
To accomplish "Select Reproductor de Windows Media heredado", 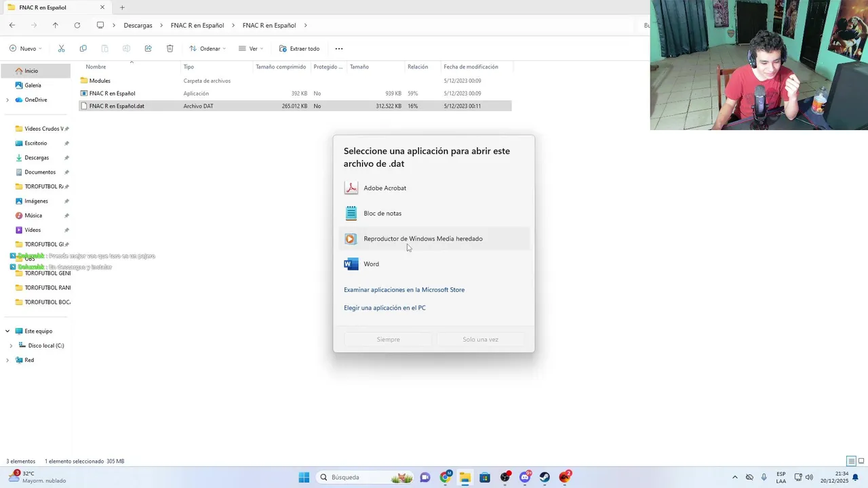I will click(x=434, y=239).
